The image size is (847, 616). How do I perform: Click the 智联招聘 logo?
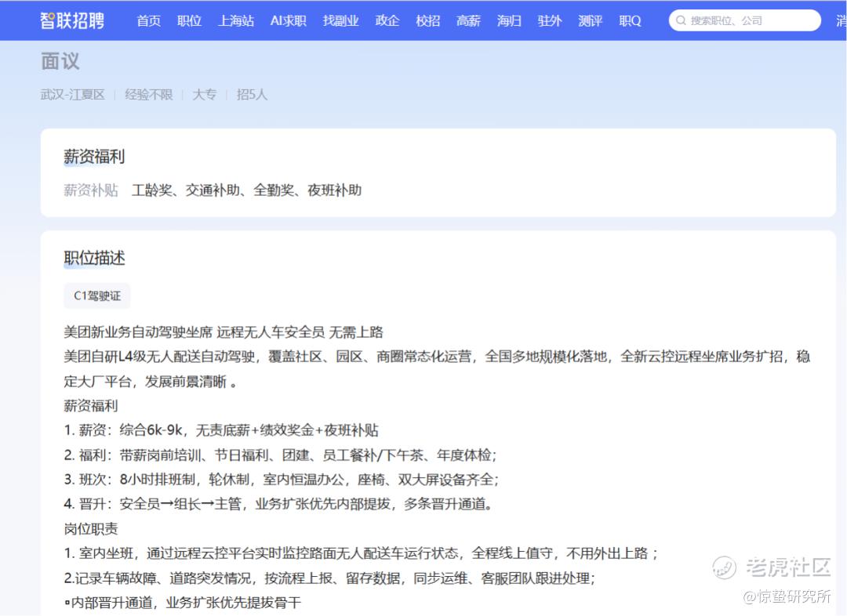72,20
